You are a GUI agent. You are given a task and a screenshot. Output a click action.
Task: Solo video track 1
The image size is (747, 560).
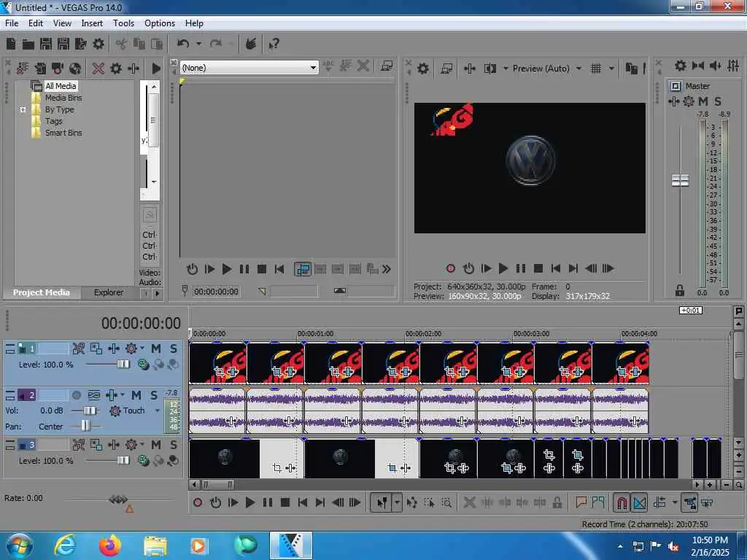(174, 349)
